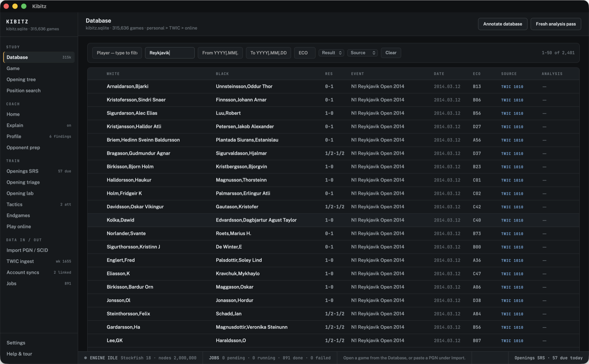Select row for Steinthorsson,Felix
The height and width of the screenshot is (364, 589).
[333, 314]
